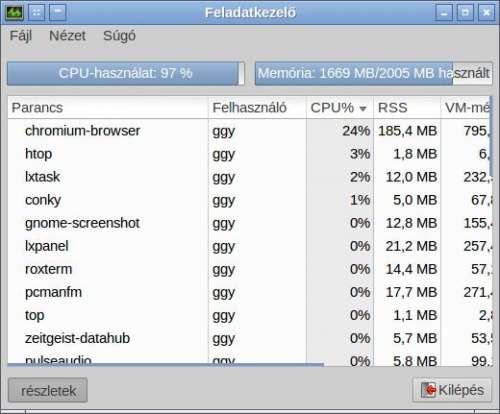
Task: Select the chromium-browser process row
Action: point(249,131)
